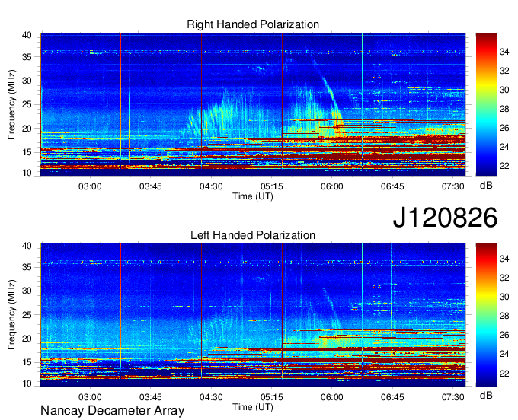
Task: Select the "J120826" observation label
Action: coord(445,218)
